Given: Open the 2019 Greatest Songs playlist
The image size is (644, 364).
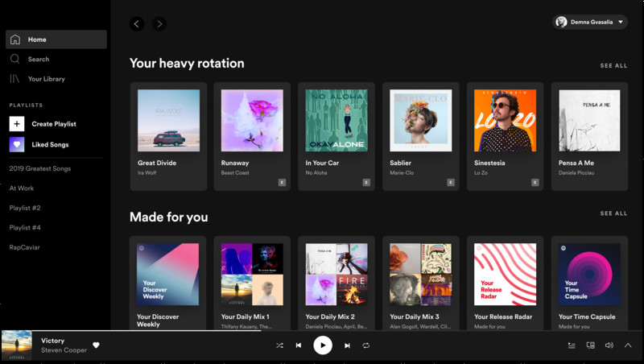Looking at the screenshot, I should pyautogui.click(x=39, y=168).
